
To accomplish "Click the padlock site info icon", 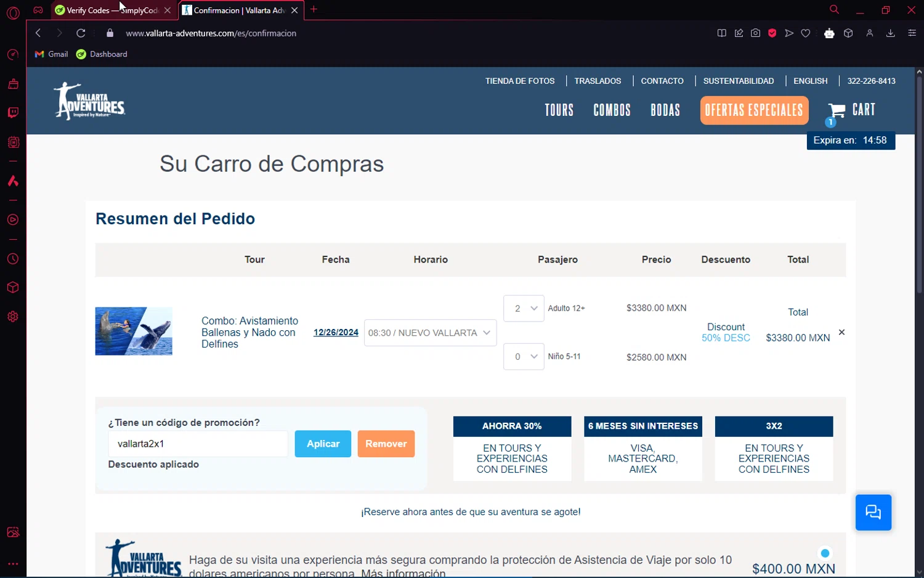I will (110, 33).
